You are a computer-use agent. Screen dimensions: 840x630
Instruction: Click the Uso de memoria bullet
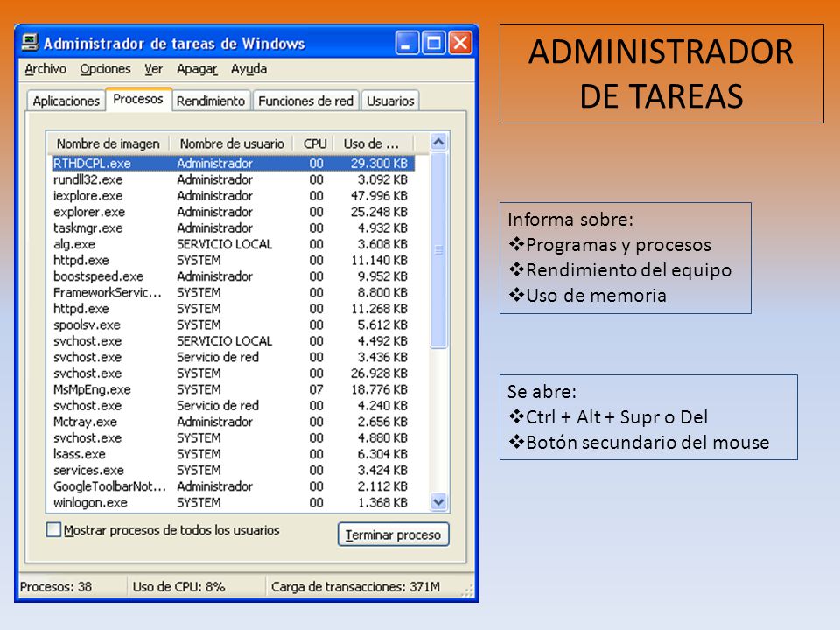(587, 295)
